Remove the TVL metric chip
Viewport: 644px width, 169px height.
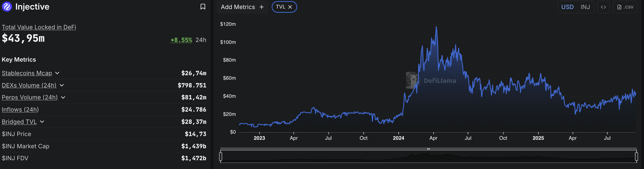[x=290, y=7]
